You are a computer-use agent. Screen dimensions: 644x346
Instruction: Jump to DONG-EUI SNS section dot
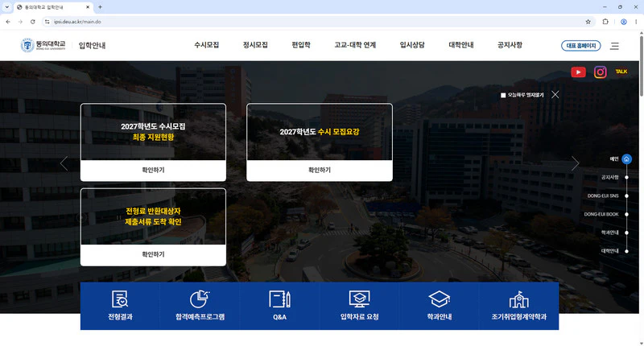click(x=626, y=196)
